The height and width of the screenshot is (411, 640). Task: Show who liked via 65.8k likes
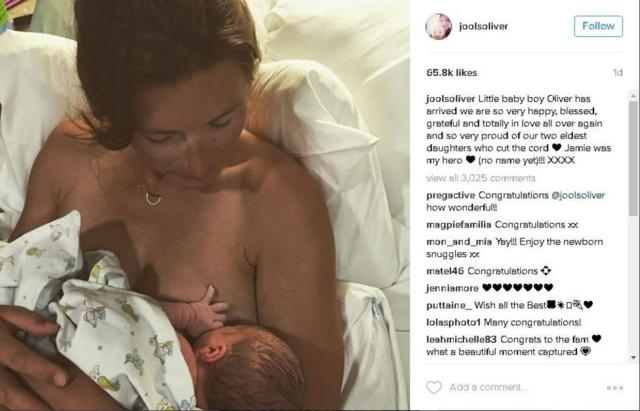click(451, 73)
